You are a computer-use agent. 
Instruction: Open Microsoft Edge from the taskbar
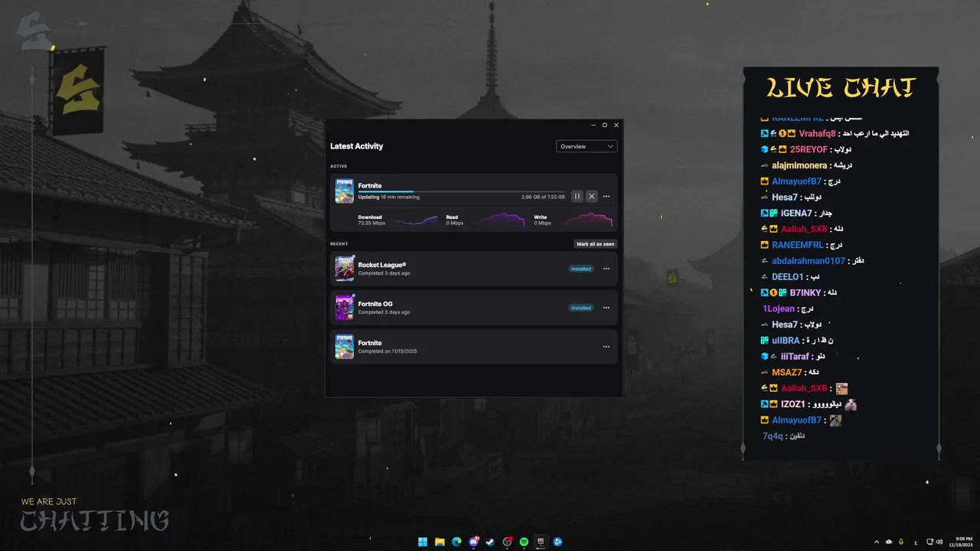coord(456,542)
